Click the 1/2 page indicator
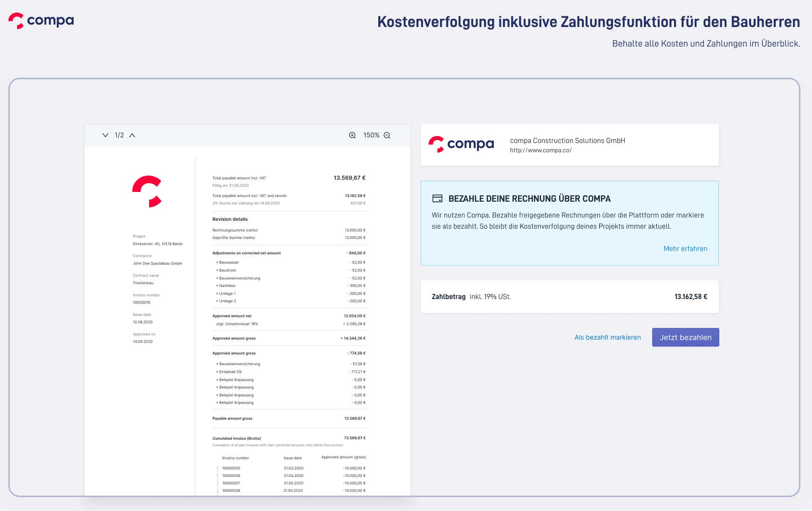Image resolution: width=812 pixels, height=511 pixels. pyautogui.click(x=119, y=135)
